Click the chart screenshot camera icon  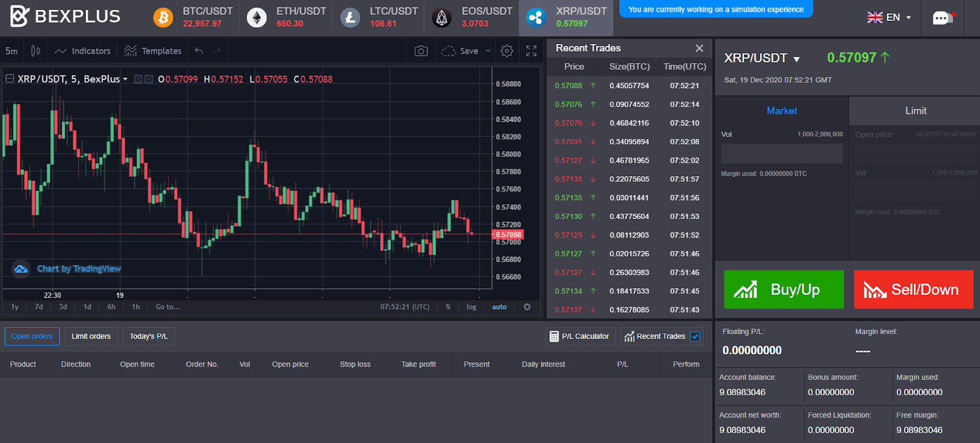pyautogui.click(x=421, y=51)
